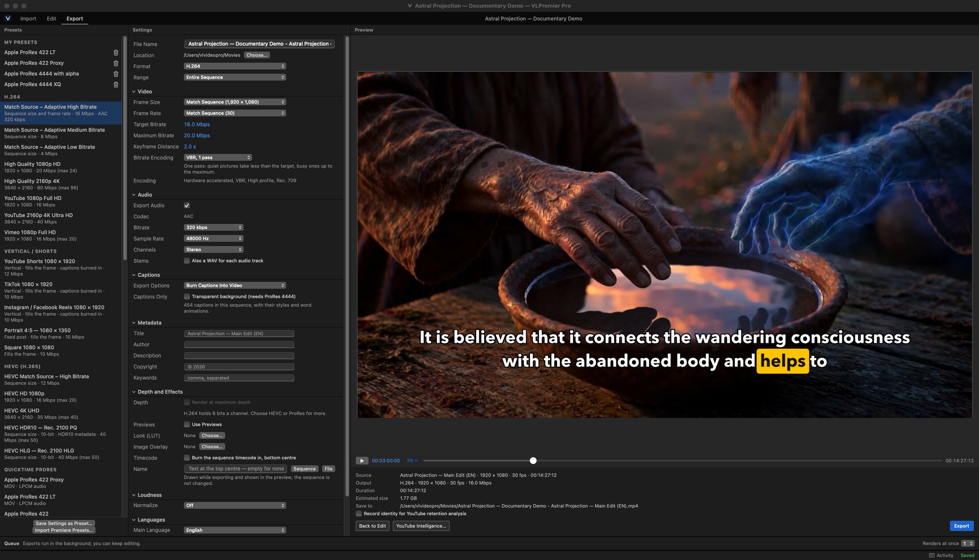Open the preview Fit zoom menu
This screenshot has width=979, height=560.
pos(412,461)
